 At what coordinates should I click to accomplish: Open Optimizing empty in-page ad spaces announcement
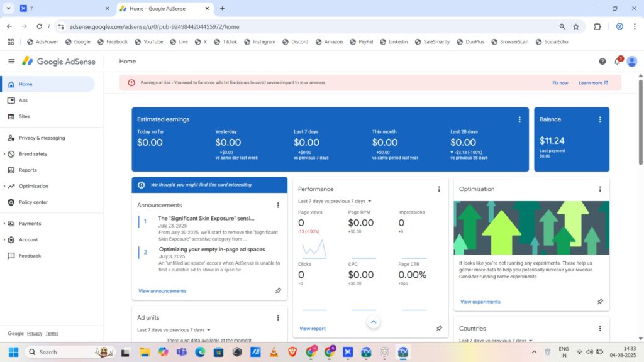coord(212,249)
